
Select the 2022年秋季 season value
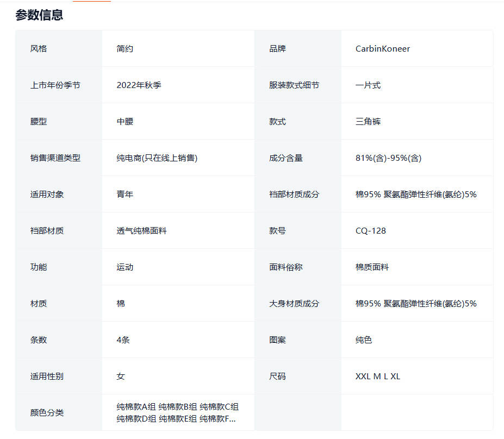(139, 85)
